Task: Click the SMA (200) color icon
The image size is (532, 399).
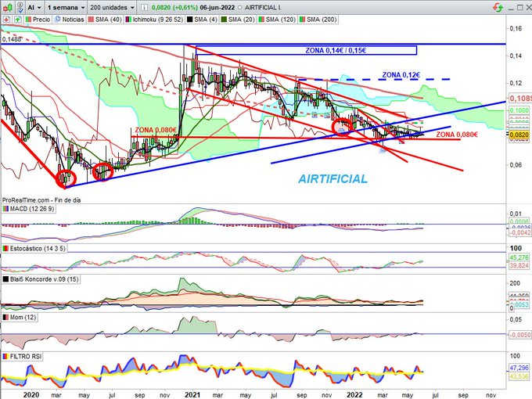Action: pyautogui.click(x=302, y=20)
